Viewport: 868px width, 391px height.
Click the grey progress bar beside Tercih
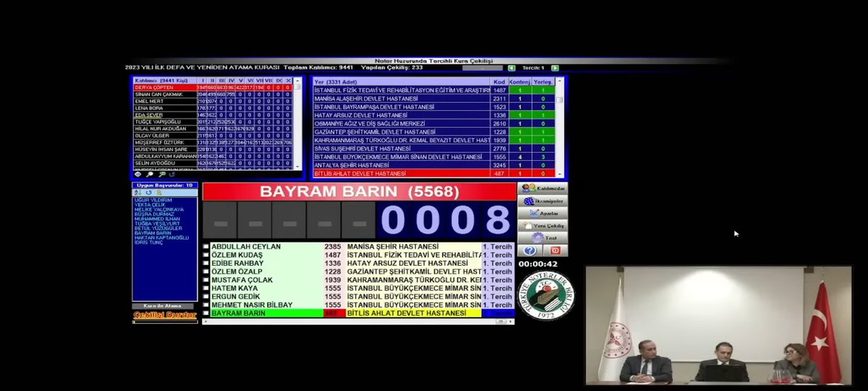click(482, 68)
